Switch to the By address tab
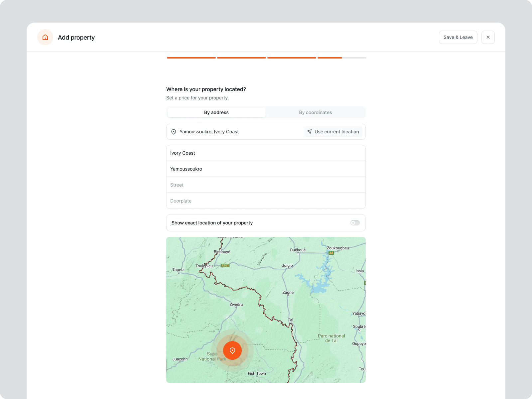This screenshot has width=532, height=399. click(216, 112)
